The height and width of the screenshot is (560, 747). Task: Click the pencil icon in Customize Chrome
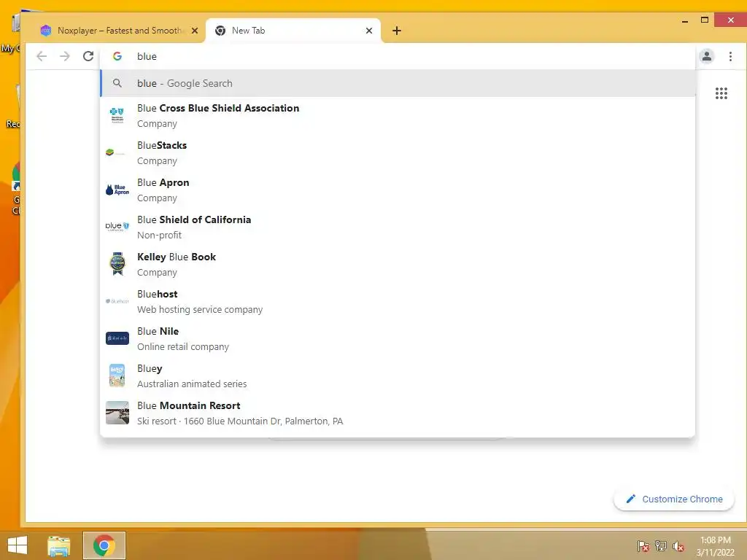tap(631, 499)
